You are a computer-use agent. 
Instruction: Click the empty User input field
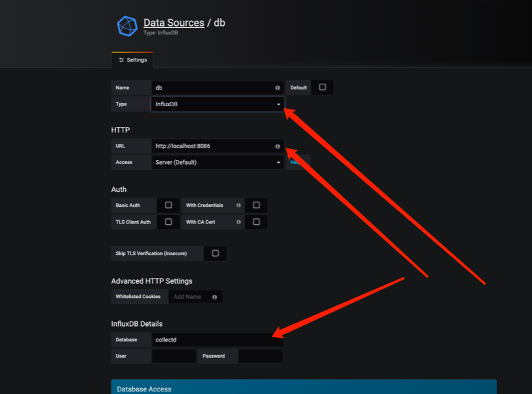[x=174, y=356]
